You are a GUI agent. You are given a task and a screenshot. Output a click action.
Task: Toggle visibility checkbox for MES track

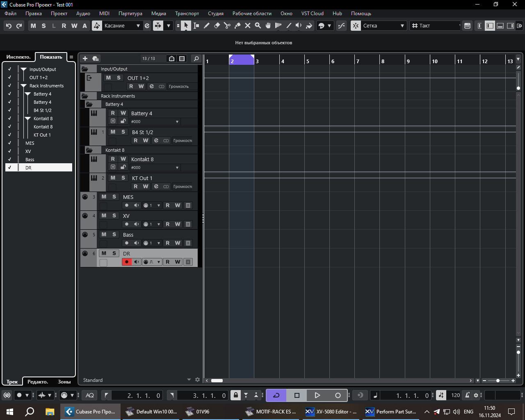coord(9,143)
